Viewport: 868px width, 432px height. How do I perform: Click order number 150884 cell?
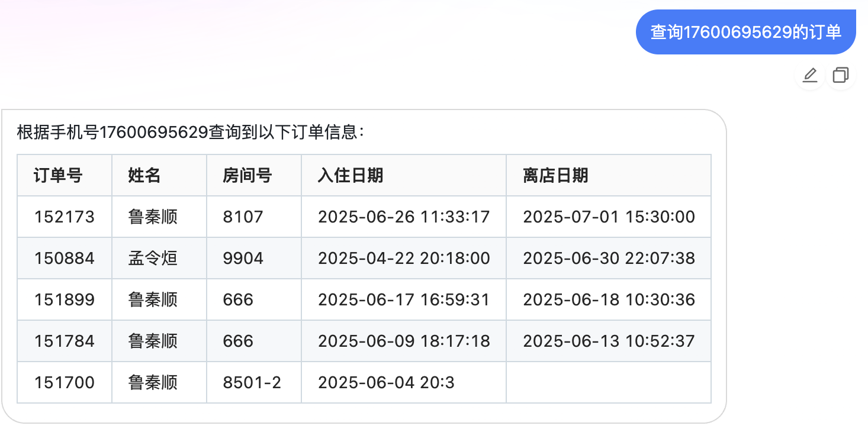point(65,258)
